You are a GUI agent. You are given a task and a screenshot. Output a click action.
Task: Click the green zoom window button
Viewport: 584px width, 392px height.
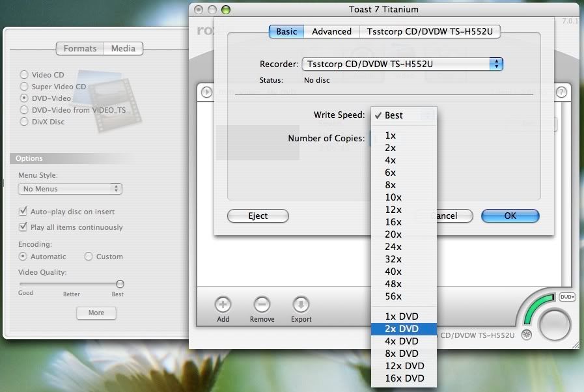(226, 10)
